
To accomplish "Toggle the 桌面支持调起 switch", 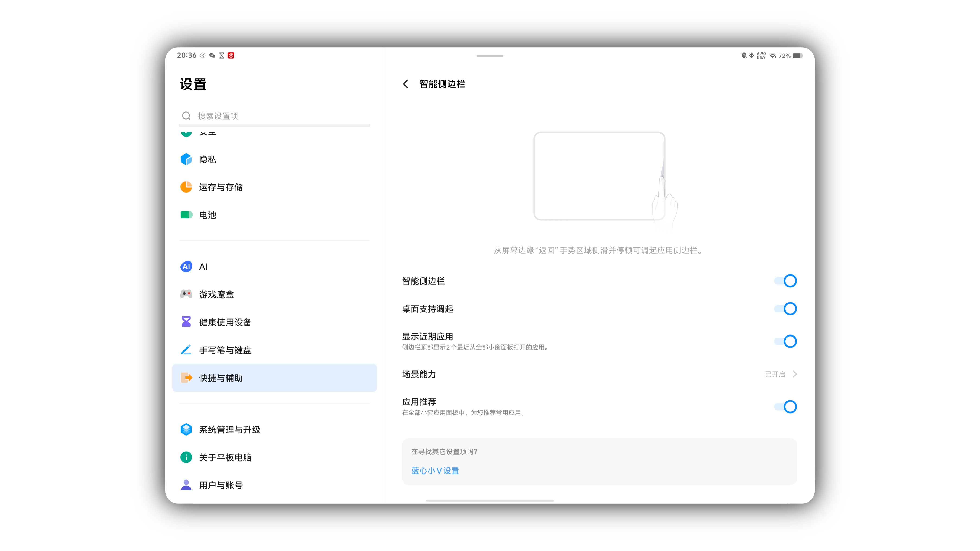I will tap(786, 309).
